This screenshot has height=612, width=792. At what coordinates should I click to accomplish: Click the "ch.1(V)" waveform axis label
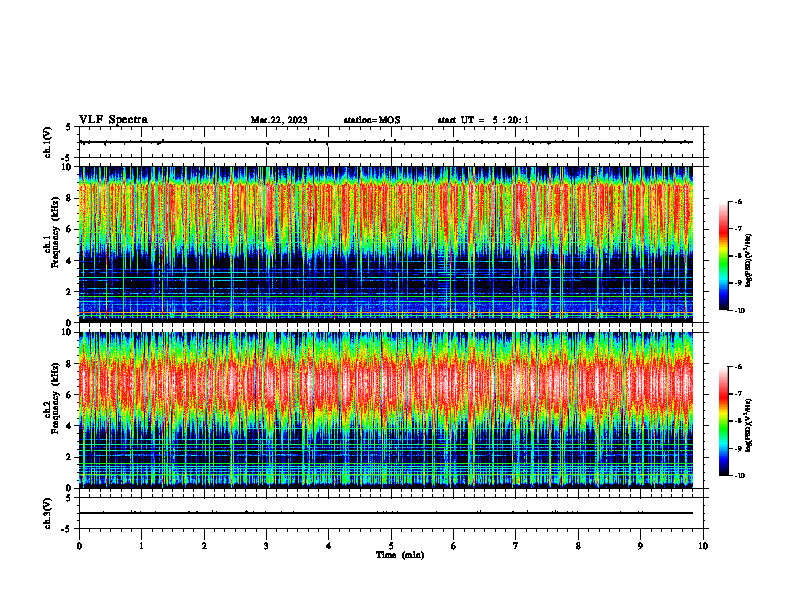tap(48, 142)
